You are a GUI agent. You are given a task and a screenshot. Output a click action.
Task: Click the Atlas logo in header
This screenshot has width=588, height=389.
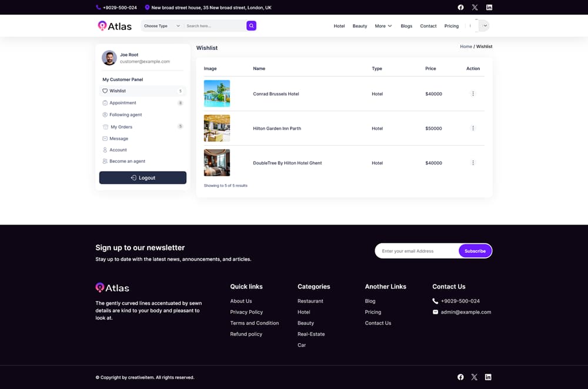pos(115,26)
